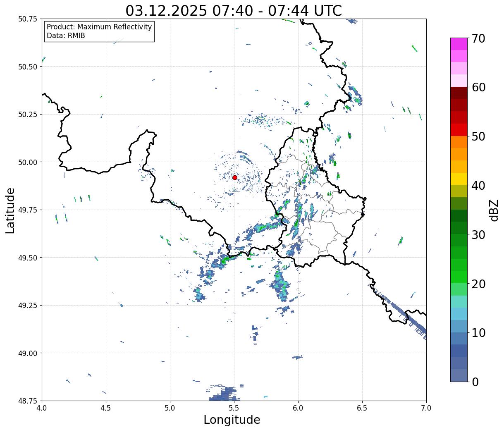504x430 pixels.
Task: Click the magenta top segment of the colorbar
Action: (459, 44)
